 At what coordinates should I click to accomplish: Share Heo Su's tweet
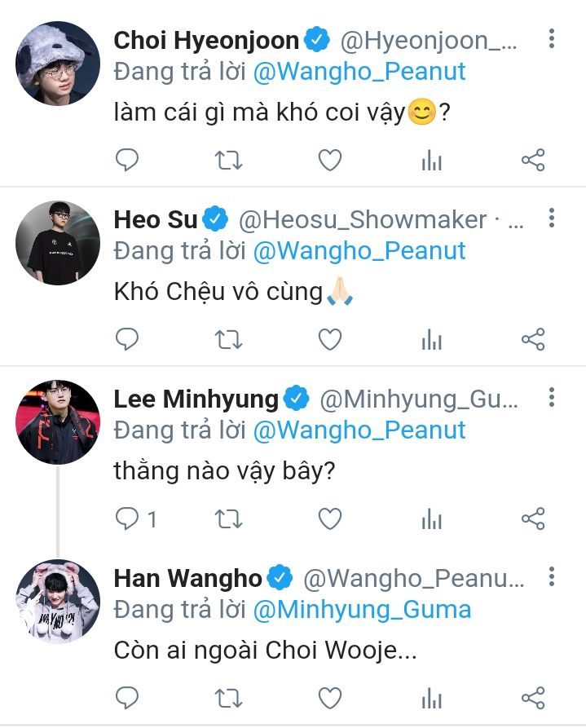pos(533,339)
